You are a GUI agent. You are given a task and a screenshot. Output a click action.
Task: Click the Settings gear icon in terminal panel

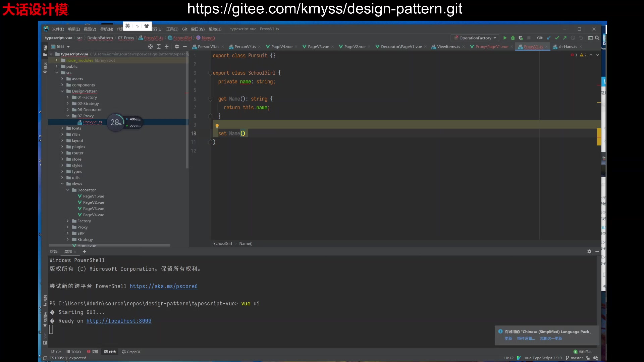[589, 251]
